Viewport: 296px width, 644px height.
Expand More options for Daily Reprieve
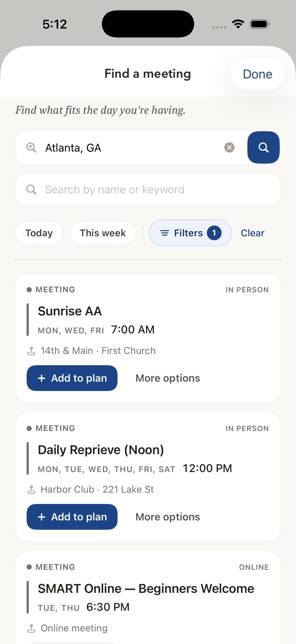click(168, 517)
